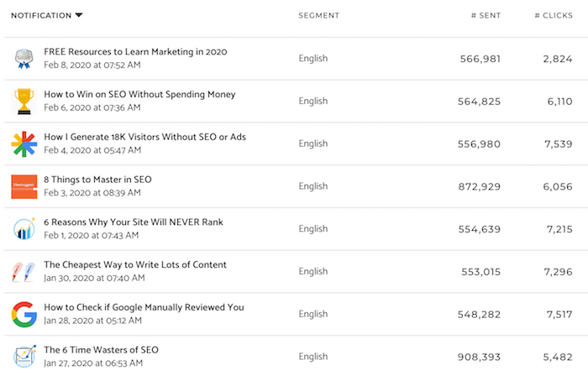This screenshot has height=376, width=588.
Task: Sort by the Segment column header
Action: tap(319, 15)
